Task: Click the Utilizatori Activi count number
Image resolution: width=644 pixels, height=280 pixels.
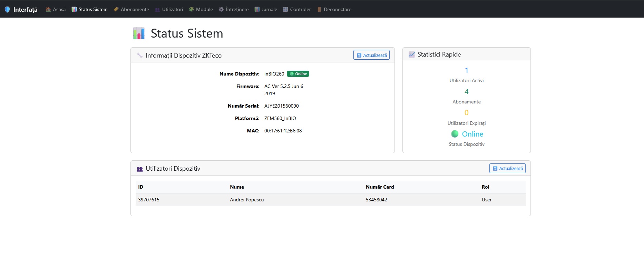Action: coord(467,70)
